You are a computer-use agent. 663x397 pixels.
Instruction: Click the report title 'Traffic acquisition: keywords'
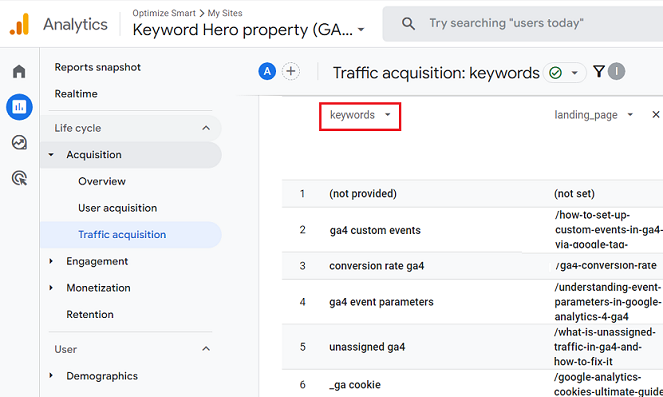pyautogui.click(x=436, y=73)
